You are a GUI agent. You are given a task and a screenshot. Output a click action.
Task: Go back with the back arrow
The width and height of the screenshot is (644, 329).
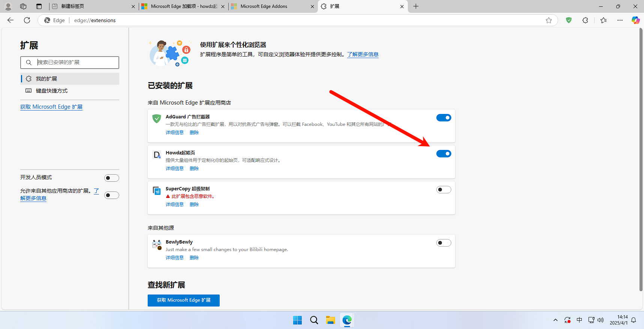(10, 20)
